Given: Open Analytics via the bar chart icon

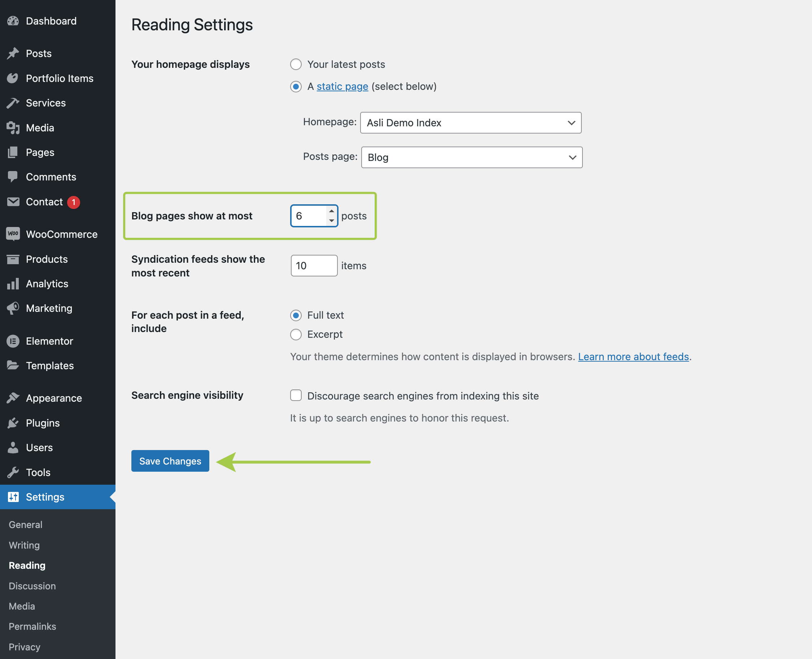Looking at the screenshot, I should coord(13,284).
